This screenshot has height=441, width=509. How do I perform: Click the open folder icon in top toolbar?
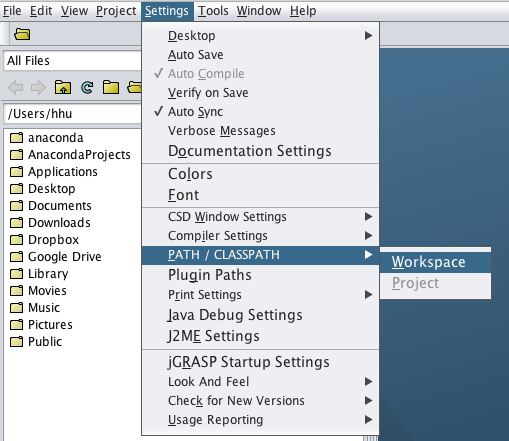coord(22,34)
